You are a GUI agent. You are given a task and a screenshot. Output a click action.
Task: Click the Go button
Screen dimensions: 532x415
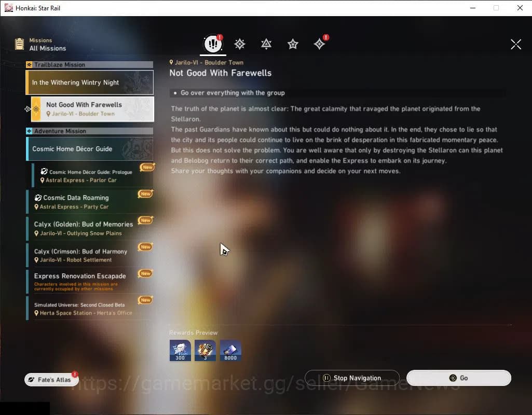click(x=459, y=378)
